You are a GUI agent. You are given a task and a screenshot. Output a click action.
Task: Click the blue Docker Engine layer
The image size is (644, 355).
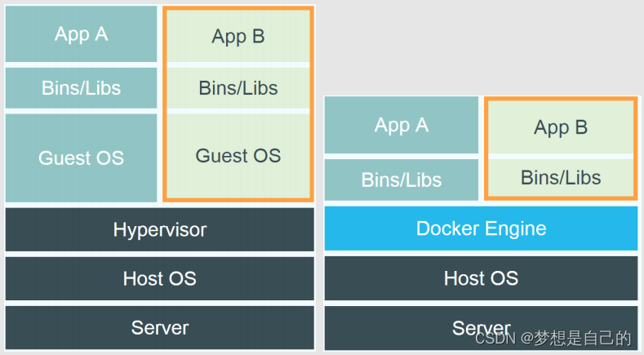pos(481,229)
